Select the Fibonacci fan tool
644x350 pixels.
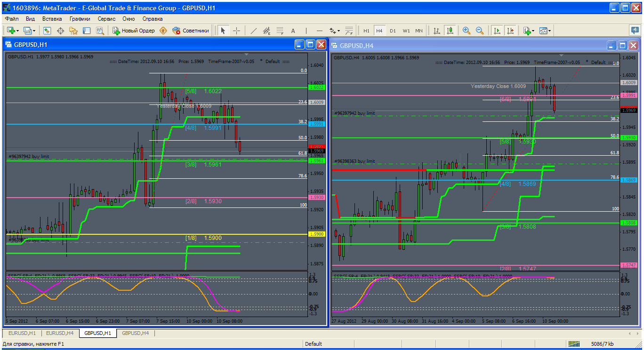coord(348,31)
